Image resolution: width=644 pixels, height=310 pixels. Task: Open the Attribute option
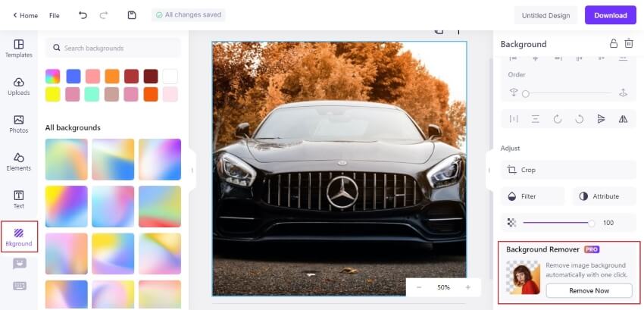[x=604, y=196]
